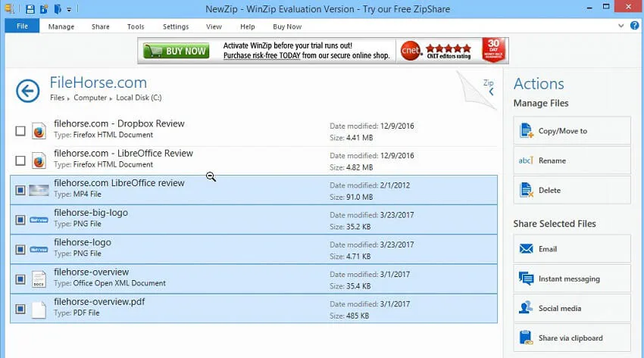This screenshot has height=358, width=644.
Task: Click the Share via clipboard icon
Action: [x=526, y=338]
